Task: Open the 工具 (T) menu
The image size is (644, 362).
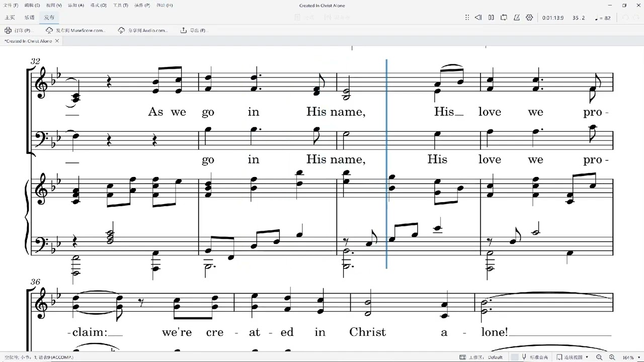Action: [x=121, y=5]
